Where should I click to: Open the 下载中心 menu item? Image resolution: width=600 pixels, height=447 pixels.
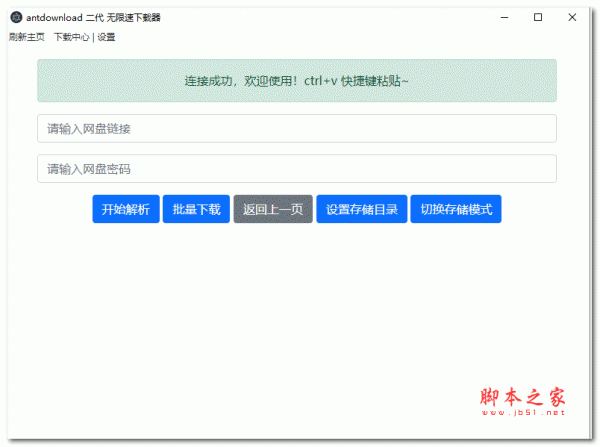click(71, 37)
